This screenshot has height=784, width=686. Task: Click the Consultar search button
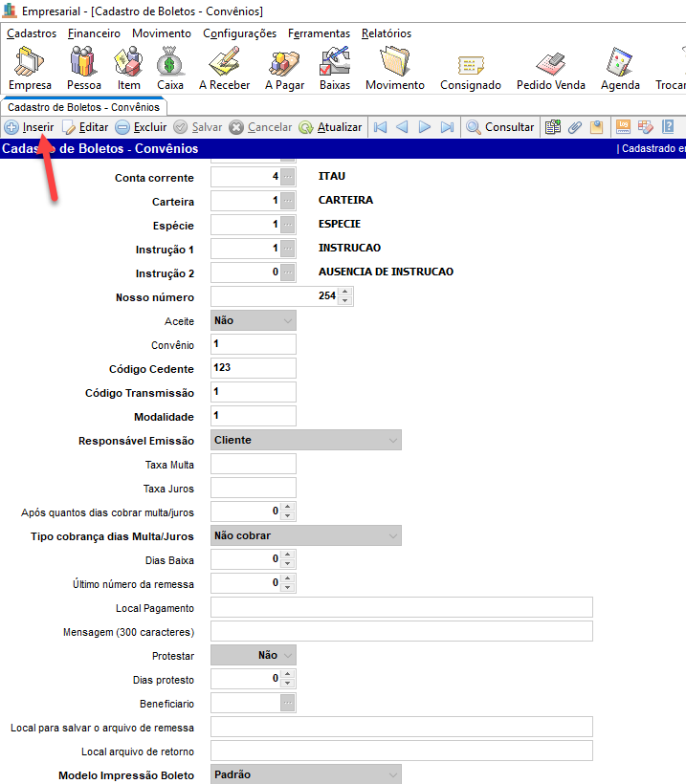click(x=499, y=127)
